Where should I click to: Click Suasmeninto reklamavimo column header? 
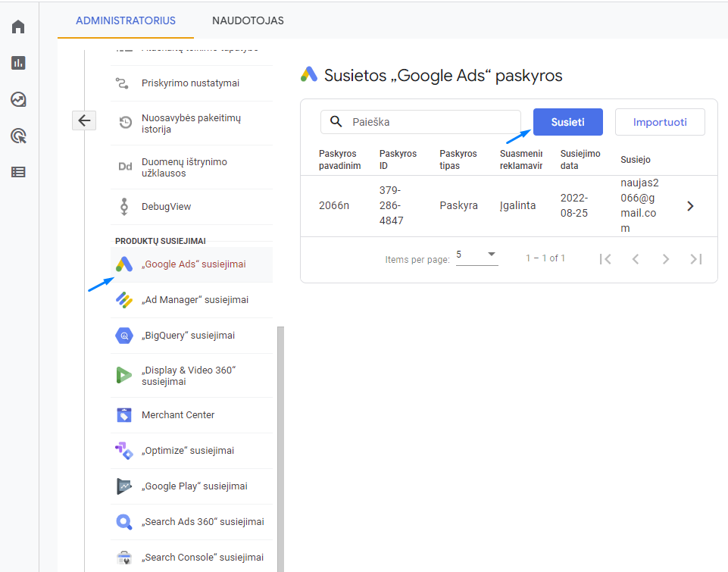click(521, 160)
